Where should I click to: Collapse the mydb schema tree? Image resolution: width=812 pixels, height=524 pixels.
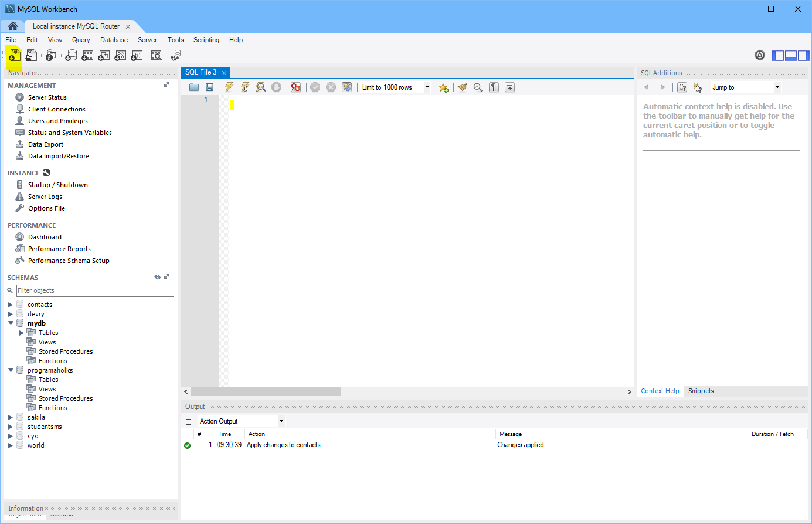(x=11, y=323)
